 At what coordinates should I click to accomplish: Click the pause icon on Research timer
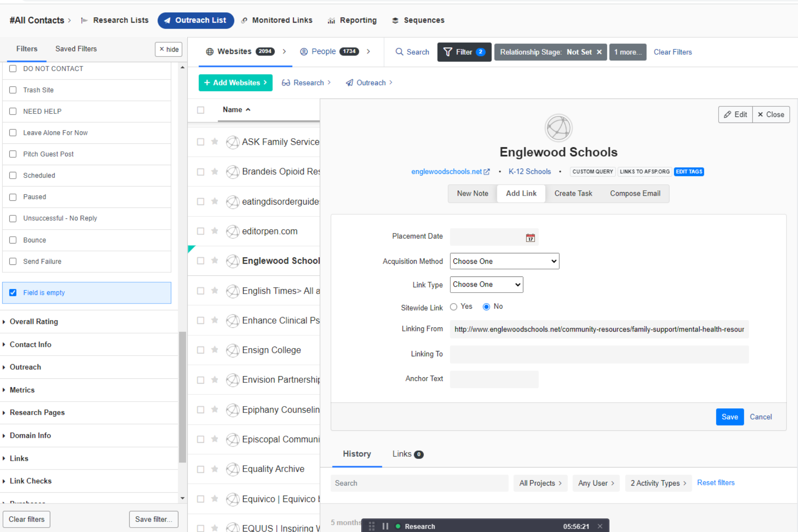[385, 526]
